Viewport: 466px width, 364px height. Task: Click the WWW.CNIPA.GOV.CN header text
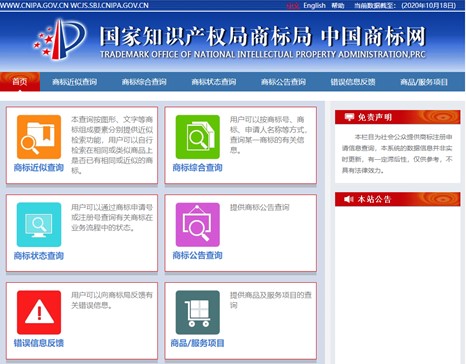pos(34,5)
